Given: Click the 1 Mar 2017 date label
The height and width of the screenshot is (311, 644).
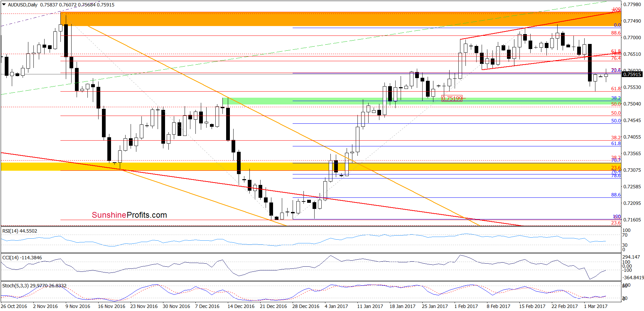Looking at the screenshot, I should (596, 306).
